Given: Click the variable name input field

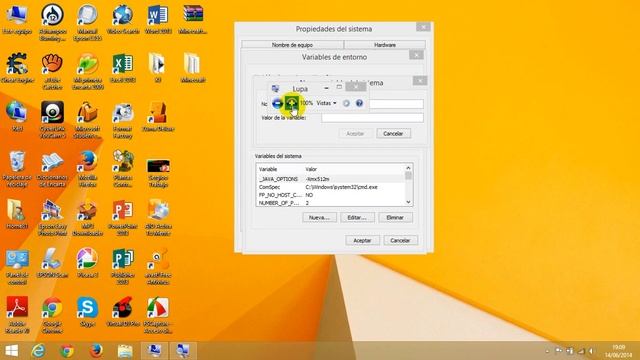Looking at the screenshot, I should (x=396, y=104).
